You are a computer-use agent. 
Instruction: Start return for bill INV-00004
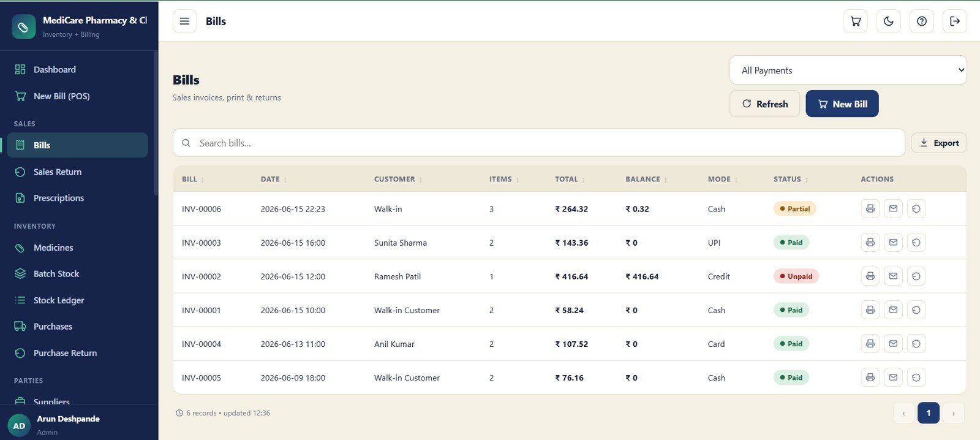(916, 344)
